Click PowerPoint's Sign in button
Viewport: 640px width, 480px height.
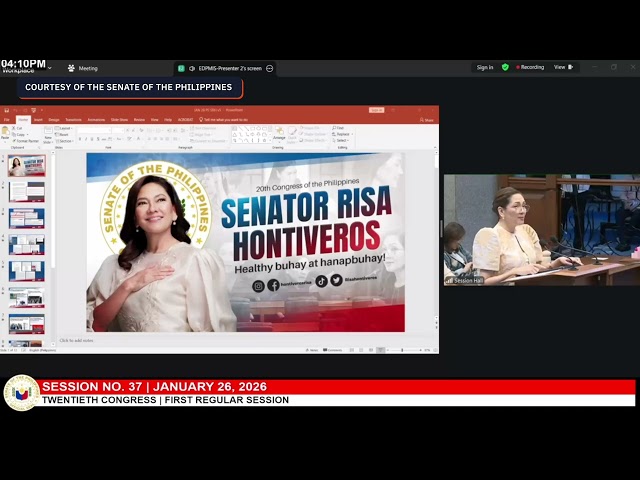click(x=376, y=110)
